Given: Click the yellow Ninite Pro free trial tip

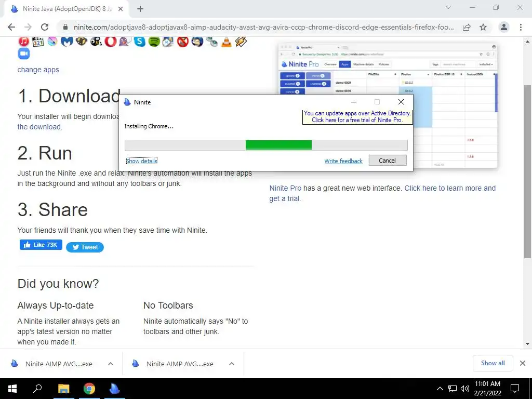Looking at the screenshot, I should (357, 117).
